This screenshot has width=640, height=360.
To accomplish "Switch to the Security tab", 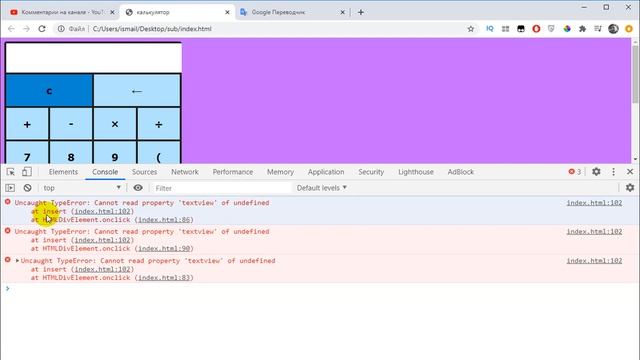I will [371, 172].
